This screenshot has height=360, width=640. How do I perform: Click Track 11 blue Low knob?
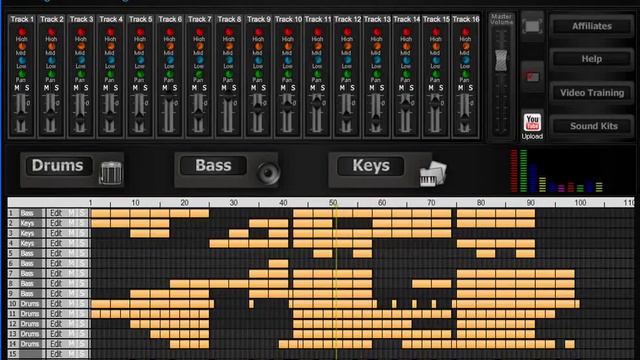tap(318, 60)
